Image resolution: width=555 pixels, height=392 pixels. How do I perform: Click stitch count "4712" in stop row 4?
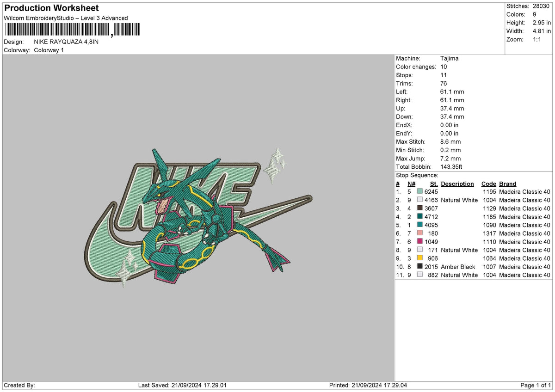[431, 217]
